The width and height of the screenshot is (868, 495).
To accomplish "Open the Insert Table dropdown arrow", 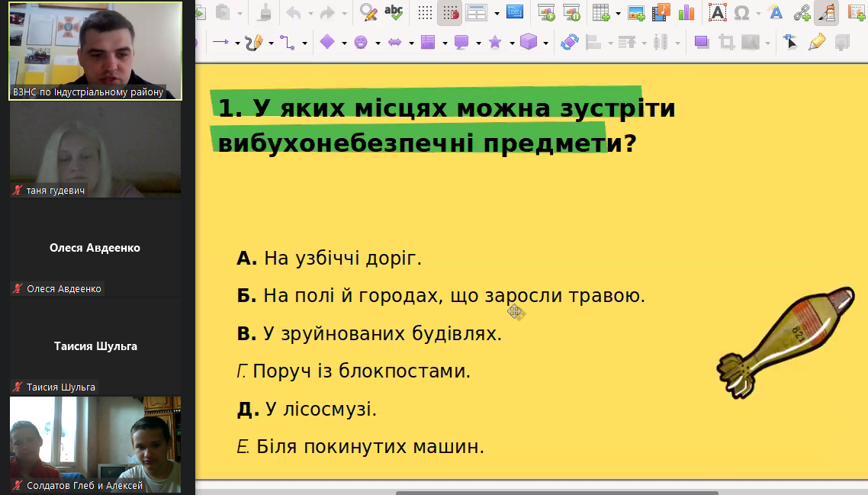I will click(619, 13).
